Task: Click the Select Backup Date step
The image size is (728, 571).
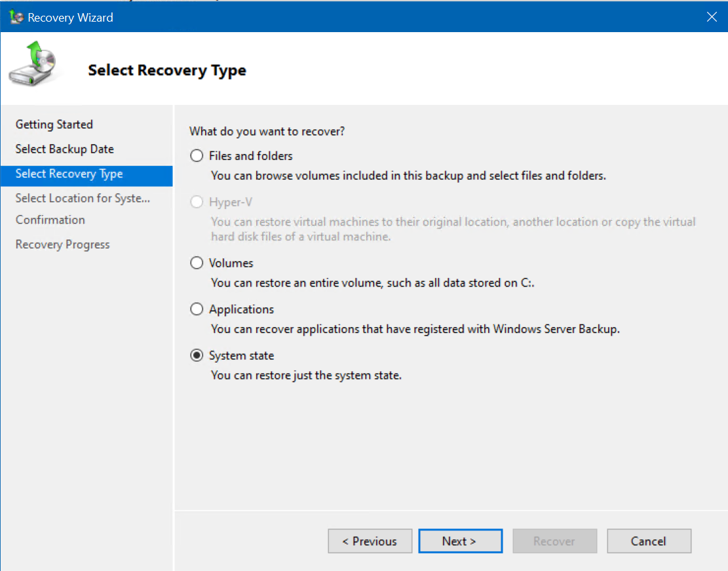Action: coord(64,149)
